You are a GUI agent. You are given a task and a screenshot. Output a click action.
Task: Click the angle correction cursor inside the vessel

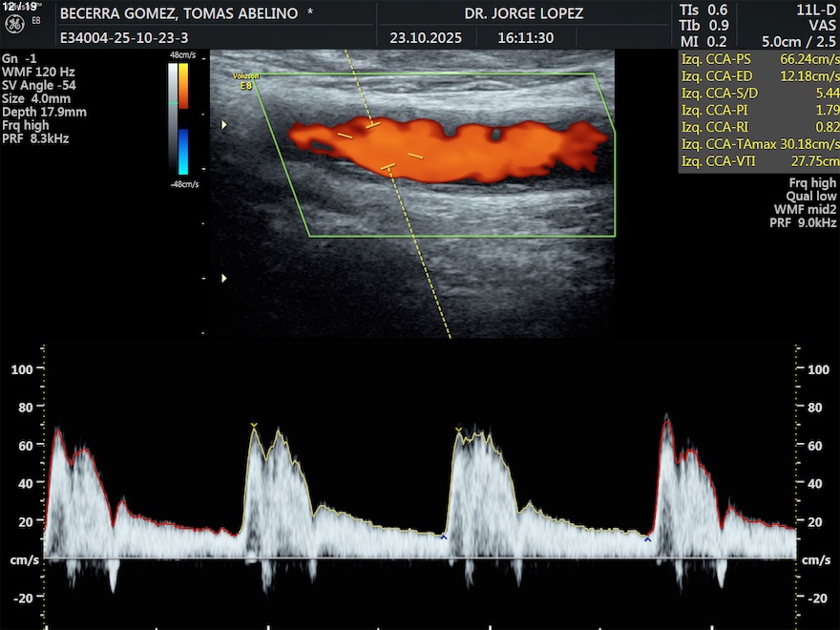click(416, 155)
